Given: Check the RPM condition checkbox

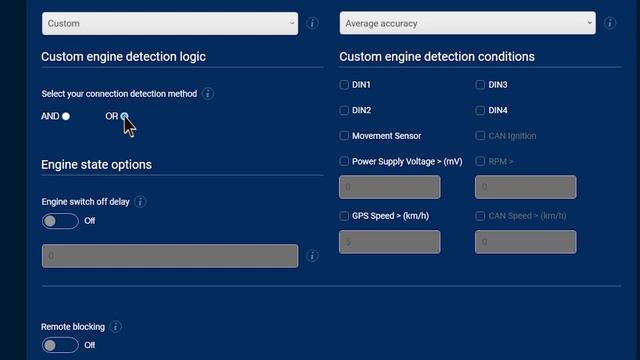Looking at the screenshot, I should pos(480,161).
